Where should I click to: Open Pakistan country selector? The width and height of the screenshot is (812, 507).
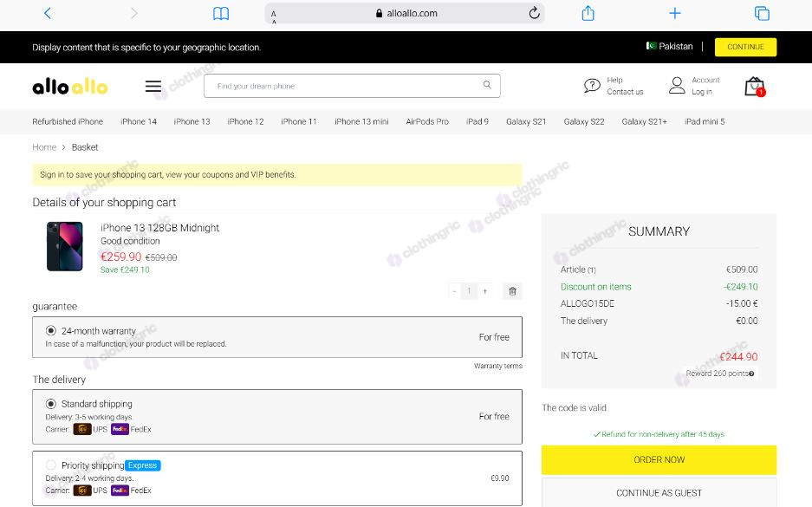coord(670,46)
